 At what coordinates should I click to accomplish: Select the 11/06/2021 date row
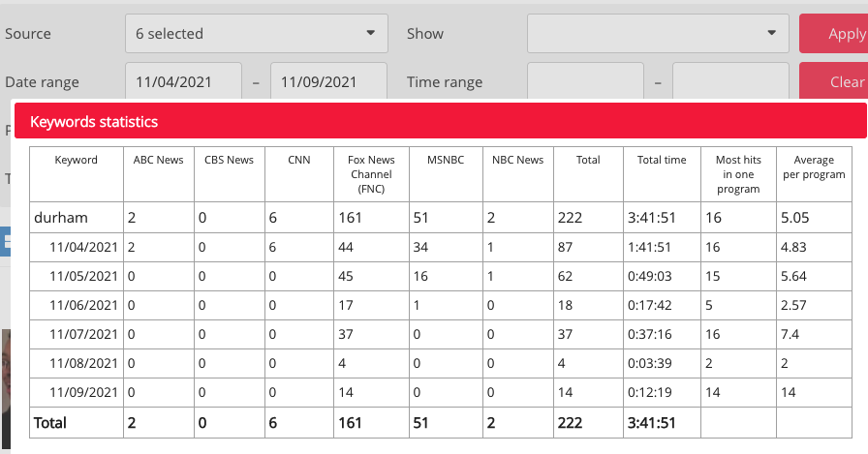(441, 305)
